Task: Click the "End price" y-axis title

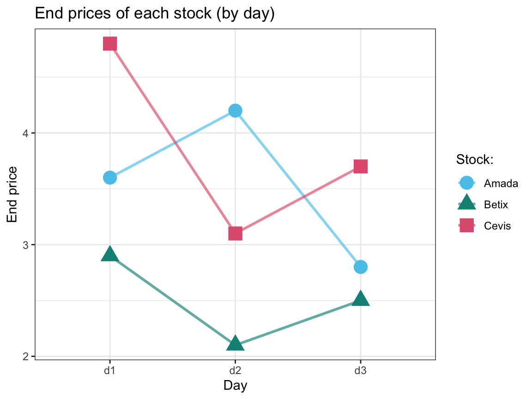Action: [12, 194]
